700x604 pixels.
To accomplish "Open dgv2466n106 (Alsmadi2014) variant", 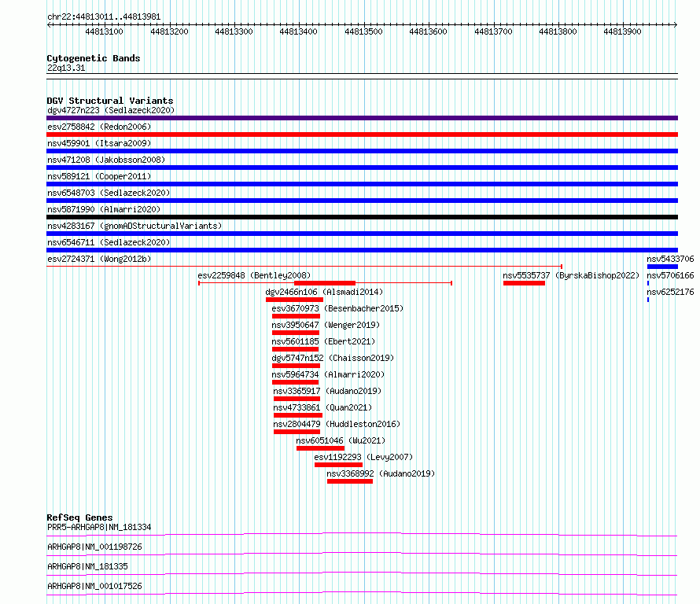I will pos(324,292).
